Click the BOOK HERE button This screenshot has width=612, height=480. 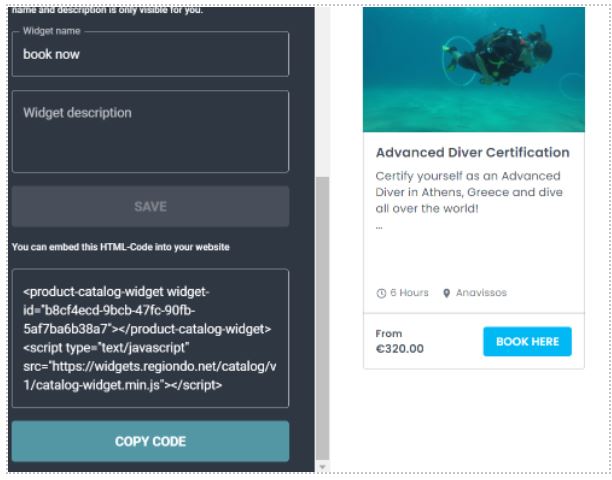(527, 341)
